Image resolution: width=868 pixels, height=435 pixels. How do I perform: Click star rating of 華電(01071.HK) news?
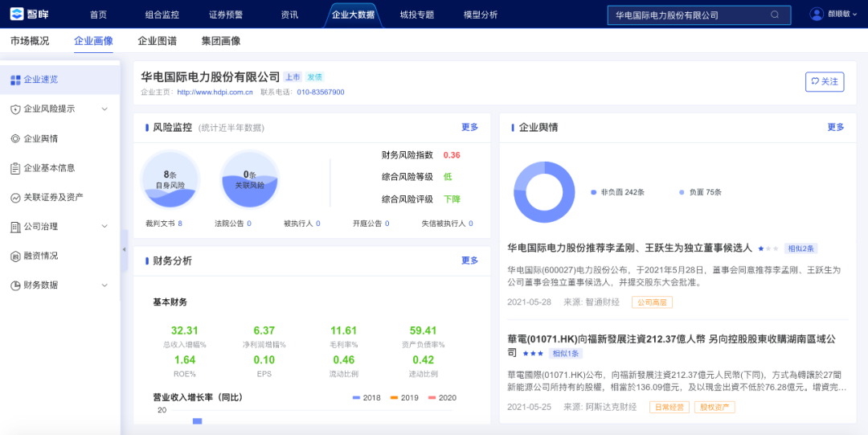(533, 353)
